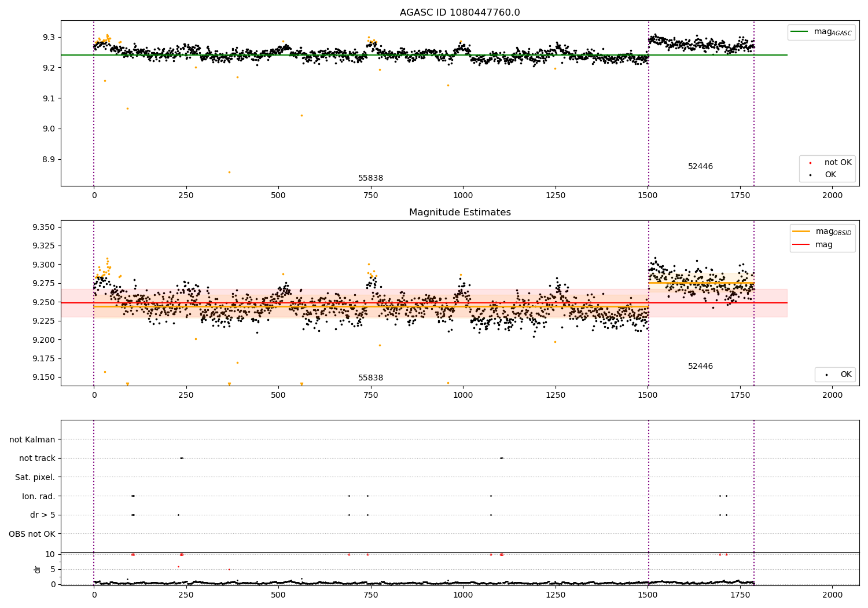Click the 9.300 y-axis tick label
The height and width of the screenshot is (608, 868).
click(x=44, y=265)
